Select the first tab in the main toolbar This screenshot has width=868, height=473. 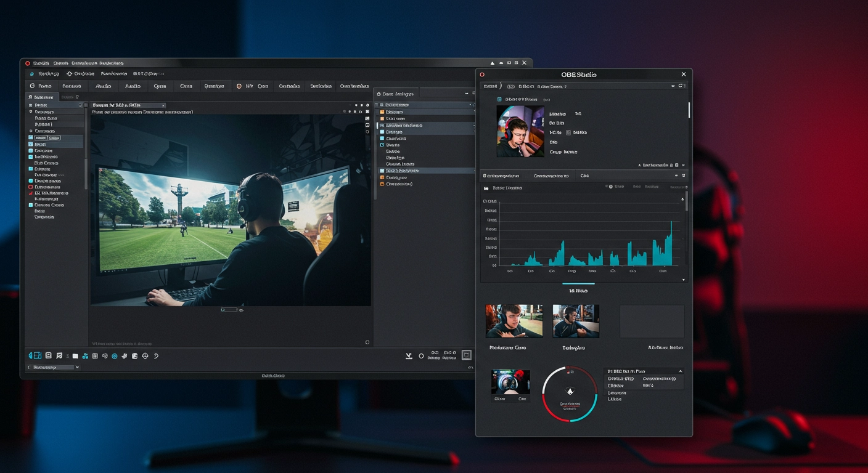click(x=41, y=86)
